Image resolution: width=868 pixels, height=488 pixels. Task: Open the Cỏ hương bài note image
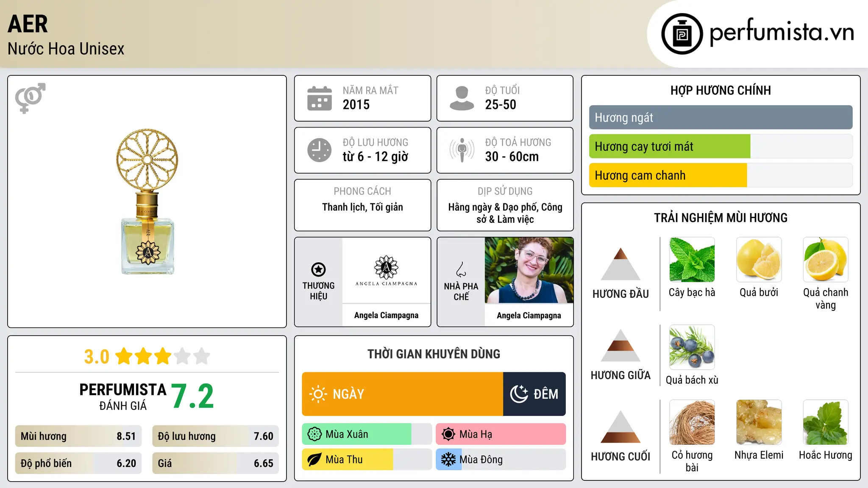point(692,422)
